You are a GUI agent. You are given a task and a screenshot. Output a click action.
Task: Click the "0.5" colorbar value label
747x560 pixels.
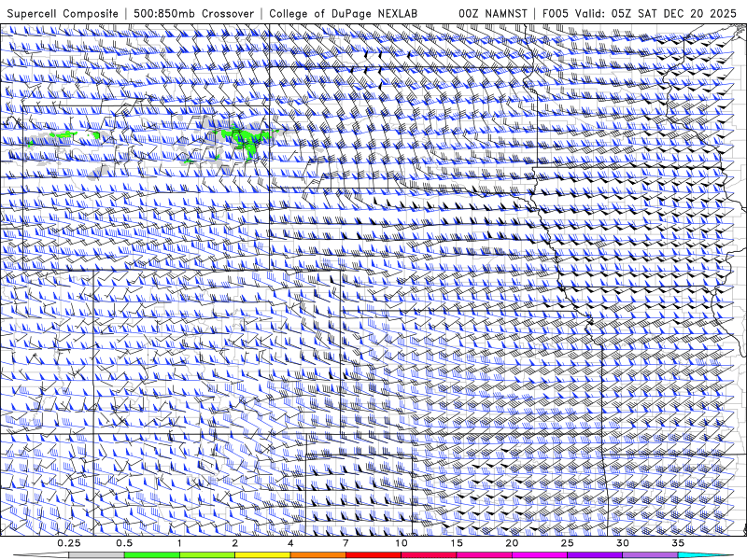click(x=124, y=543)
